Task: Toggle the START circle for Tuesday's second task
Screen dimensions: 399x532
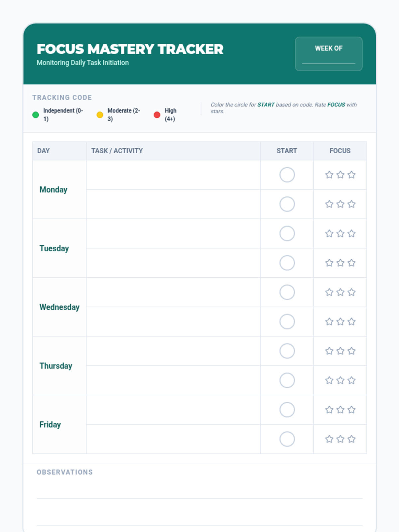Action: pos(287,263)
